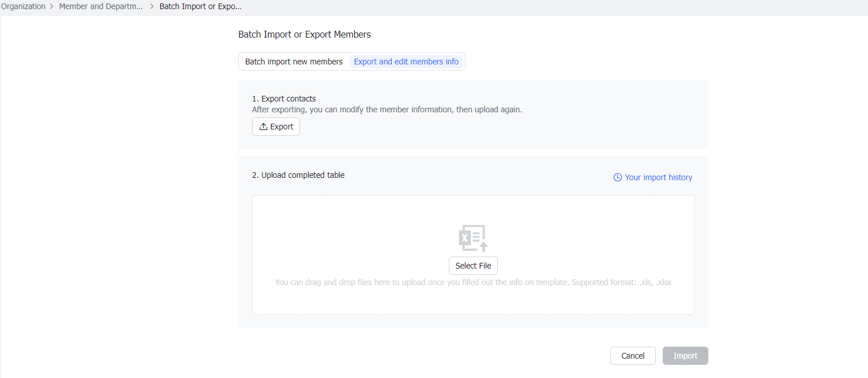Select the Export and edit members info tab
Image resolution: width=868 pixels, height=378 pixels.
[406, 61]
